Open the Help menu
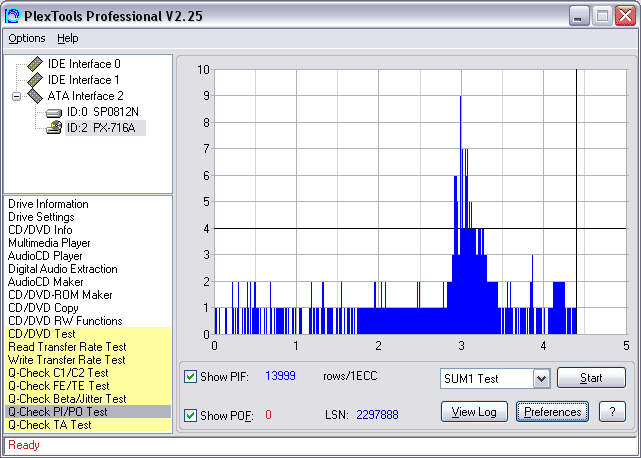641x458 pixels. tap(67, 38)
